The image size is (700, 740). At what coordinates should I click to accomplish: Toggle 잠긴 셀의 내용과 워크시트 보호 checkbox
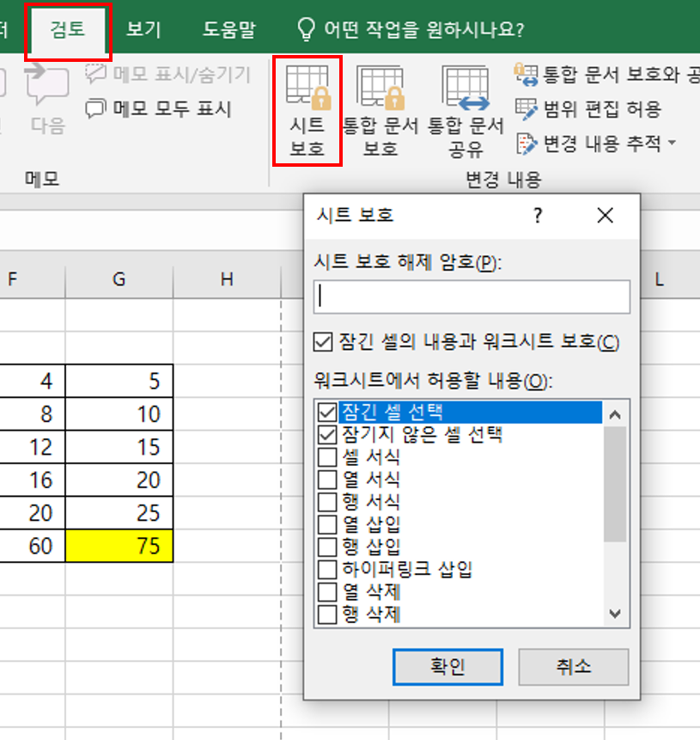pos(323,342)
